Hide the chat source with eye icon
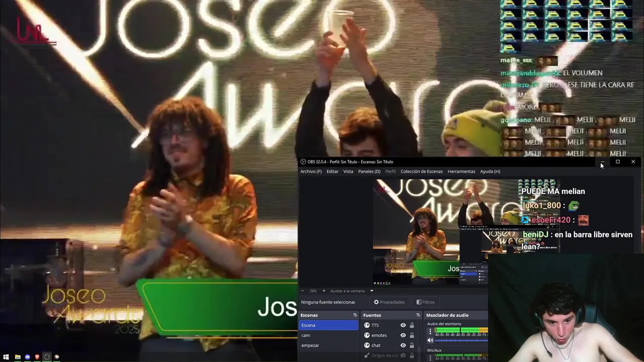The width and height of the screenshot is (644, 362). coord(403,345)
